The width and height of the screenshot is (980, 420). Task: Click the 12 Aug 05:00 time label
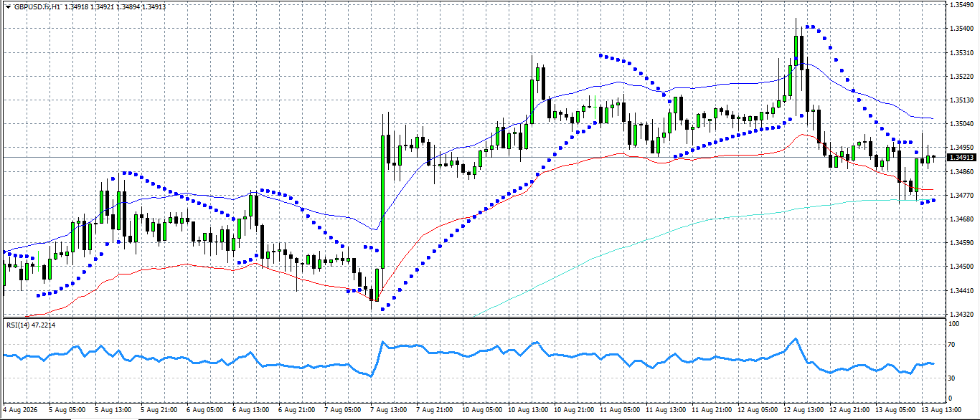point(757,410)
